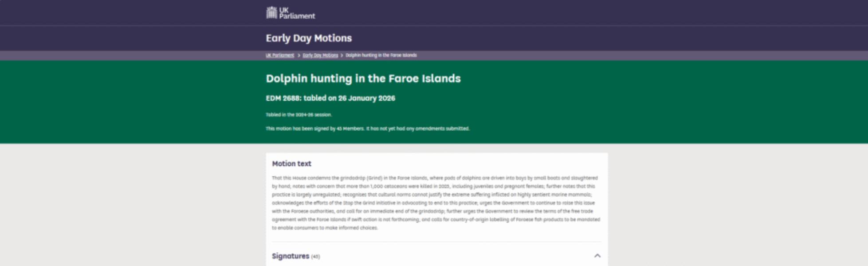Toggle the Signatures heading label
Image resolution: width=868 pixels, height=266 pixels.
coord(291,256)
